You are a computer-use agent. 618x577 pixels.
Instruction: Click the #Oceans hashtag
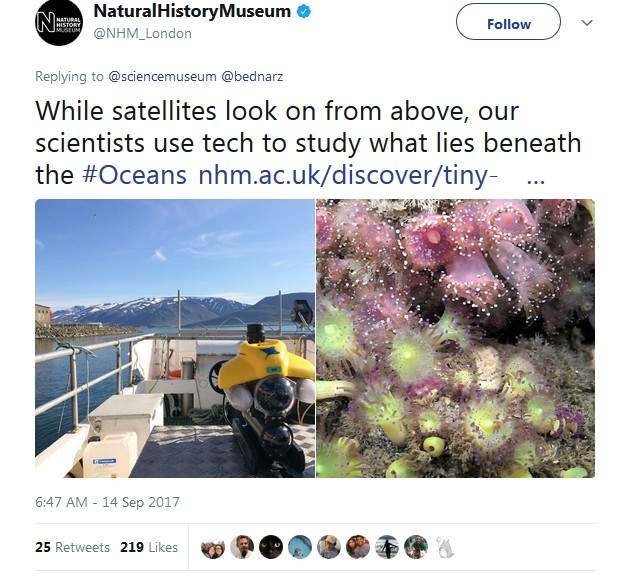[134, 175]
